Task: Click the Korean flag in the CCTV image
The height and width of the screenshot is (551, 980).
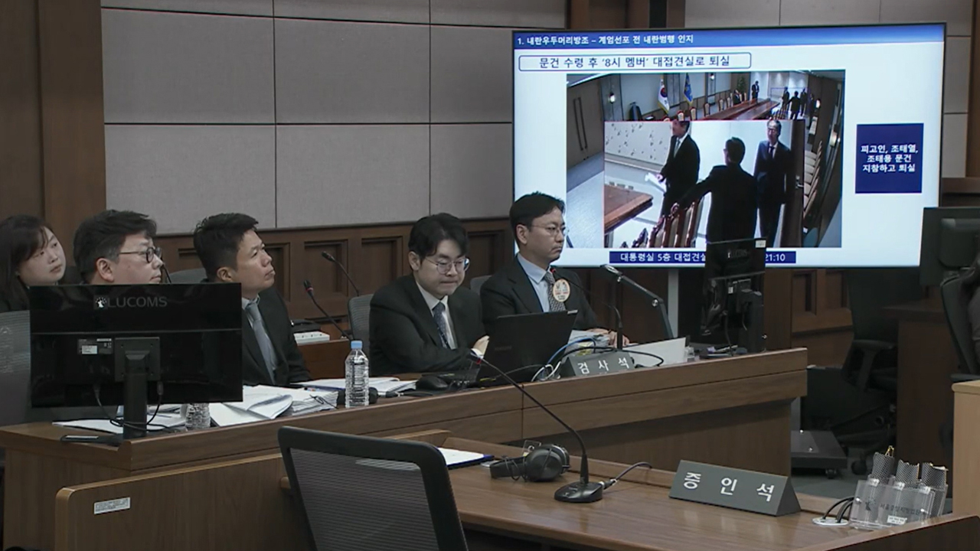Action: point(663,94)
